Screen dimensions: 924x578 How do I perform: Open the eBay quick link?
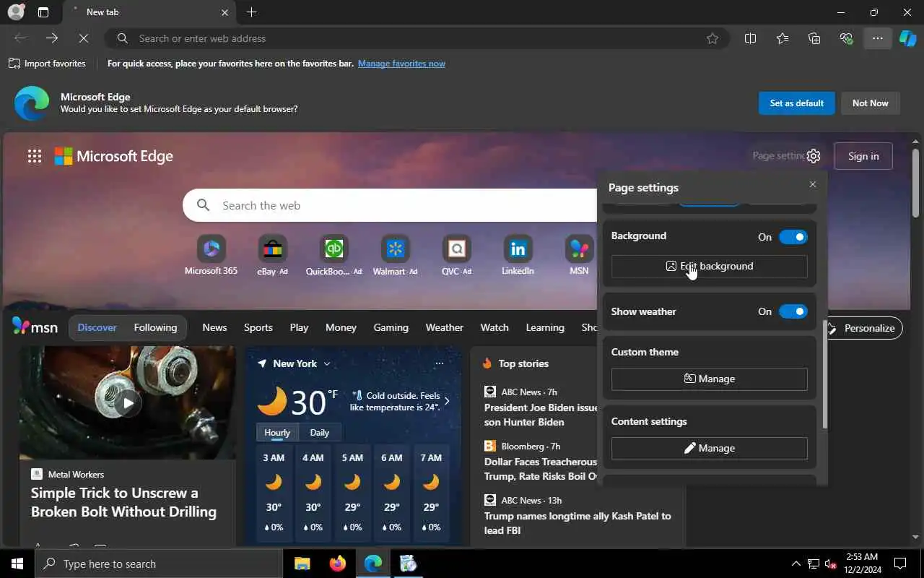272,255
